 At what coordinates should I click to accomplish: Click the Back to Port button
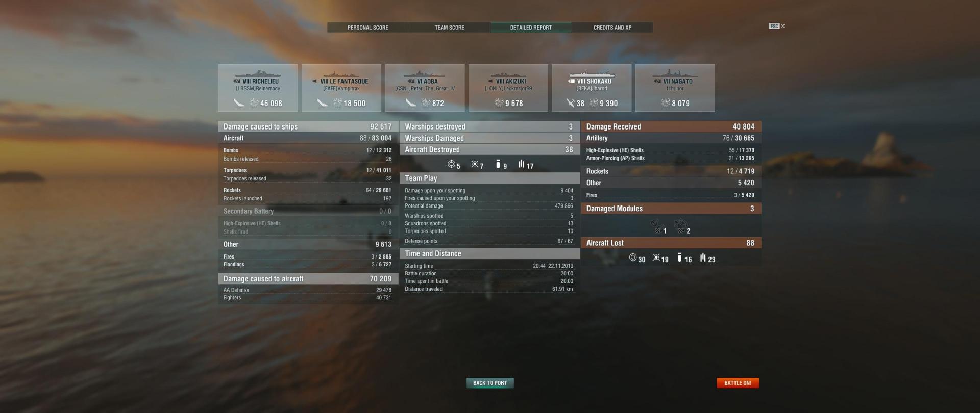[x=490, y=383]
